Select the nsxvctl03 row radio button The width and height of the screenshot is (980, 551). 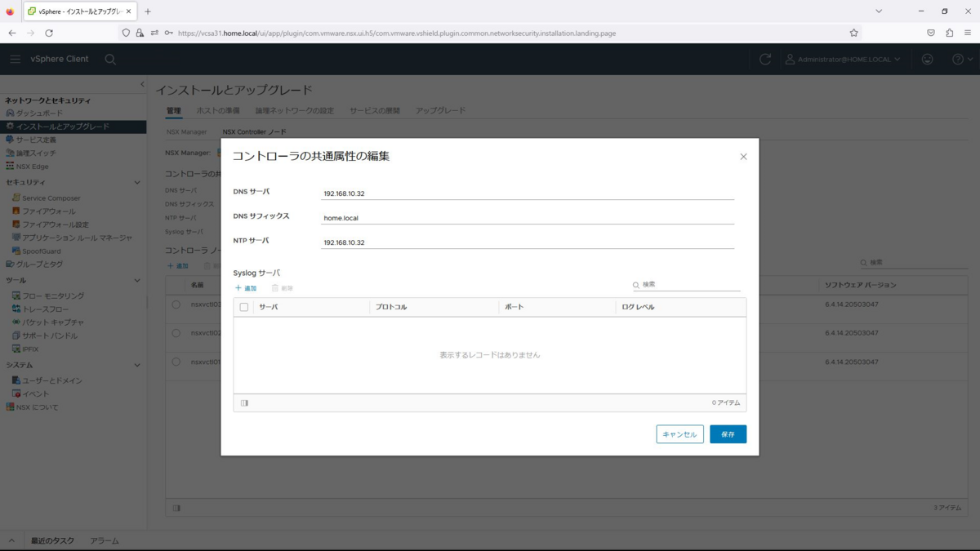[x=176, y=304]
